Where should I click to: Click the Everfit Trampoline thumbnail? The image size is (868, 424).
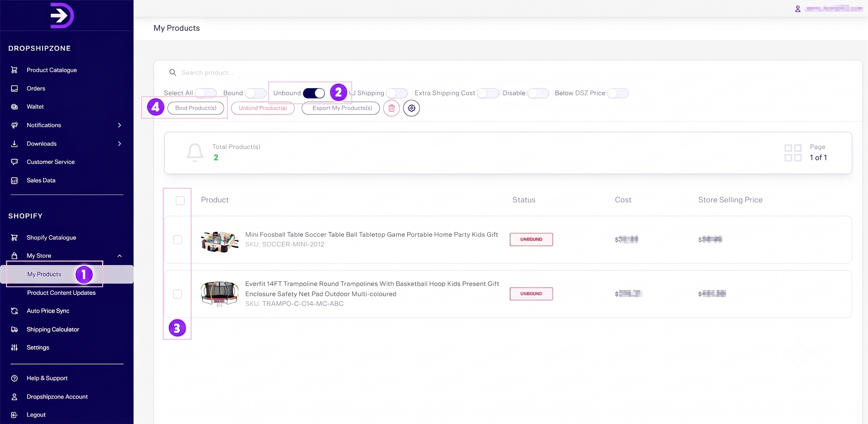(x=220, y=294)
